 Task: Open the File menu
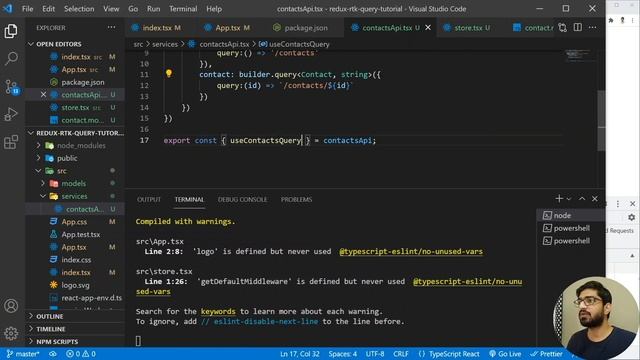coord(27,9)
